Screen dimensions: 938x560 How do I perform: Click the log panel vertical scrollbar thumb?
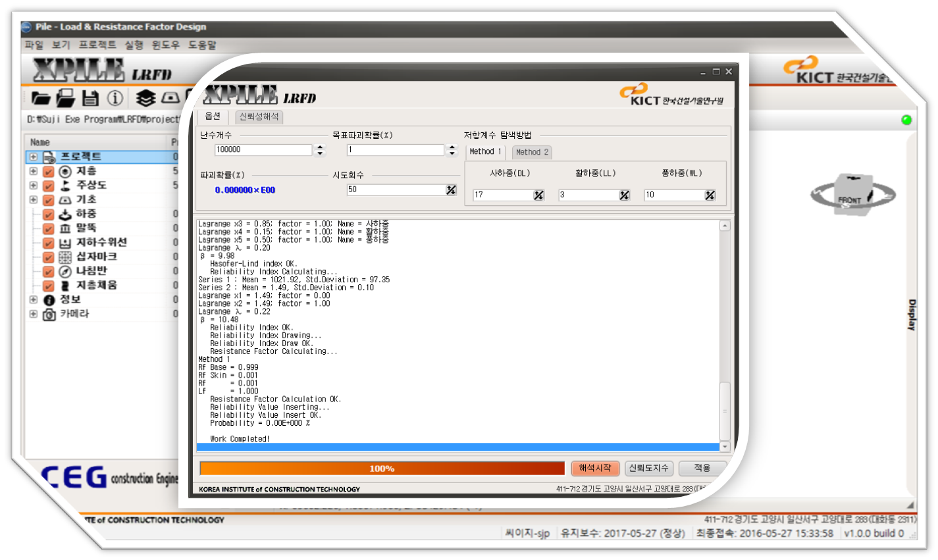point(725,410)
